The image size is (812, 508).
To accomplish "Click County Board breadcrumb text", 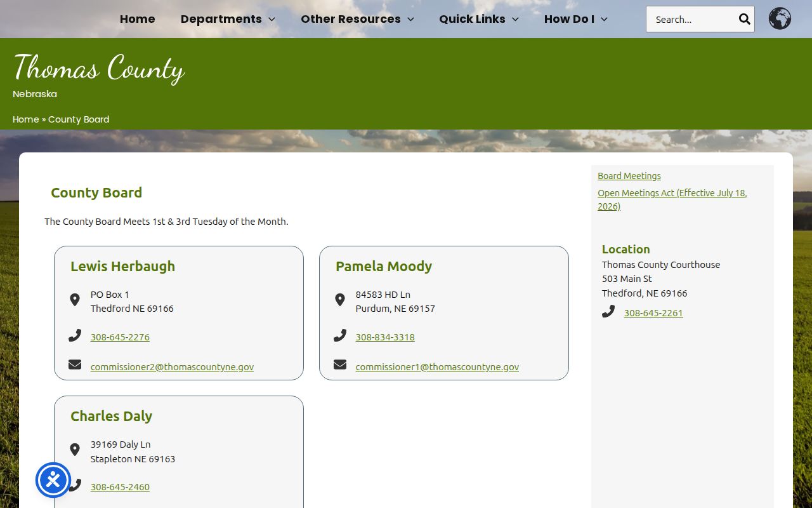I will (79, 119).
